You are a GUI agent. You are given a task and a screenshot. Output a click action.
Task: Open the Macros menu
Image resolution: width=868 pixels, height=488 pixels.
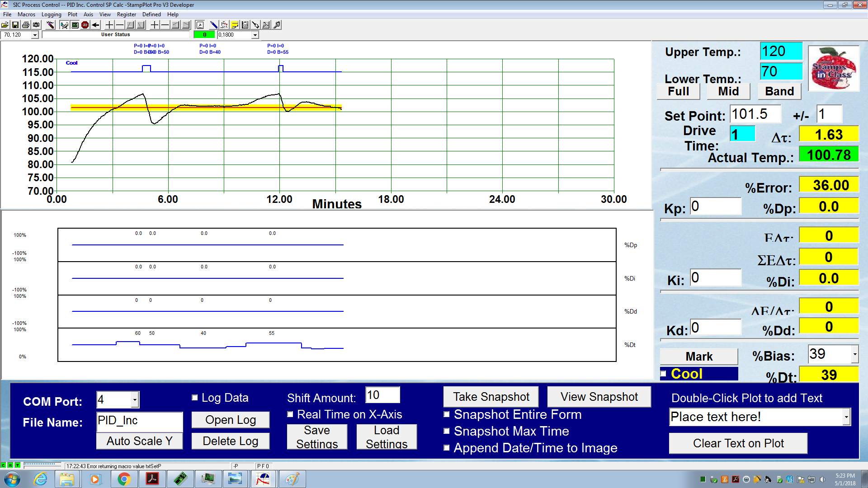pos(26,14)
